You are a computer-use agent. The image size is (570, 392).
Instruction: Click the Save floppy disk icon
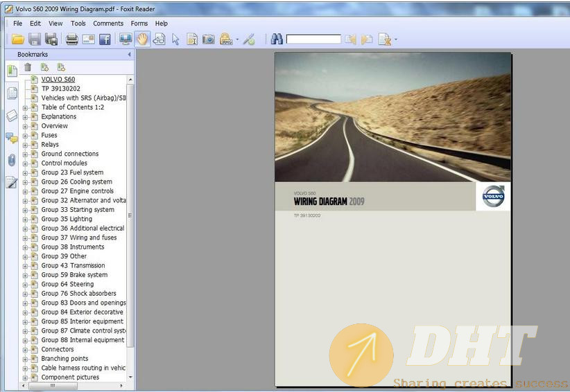(35, 39)
